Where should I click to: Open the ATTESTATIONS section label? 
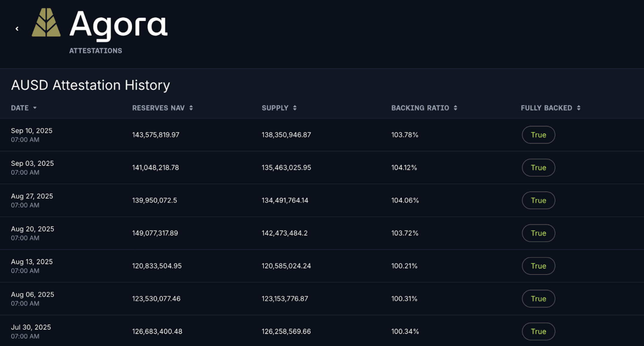pos(96,51)
